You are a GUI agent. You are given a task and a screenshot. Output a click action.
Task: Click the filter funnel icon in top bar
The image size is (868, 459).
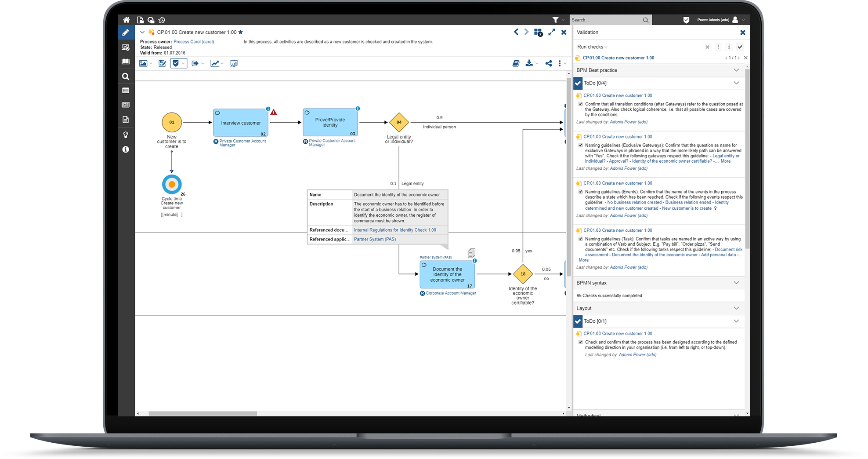click(555, 20)
